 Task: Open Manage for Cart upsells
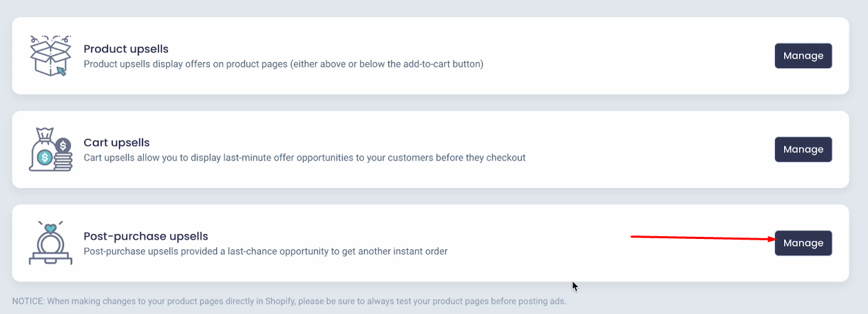(x=803, y=149)
